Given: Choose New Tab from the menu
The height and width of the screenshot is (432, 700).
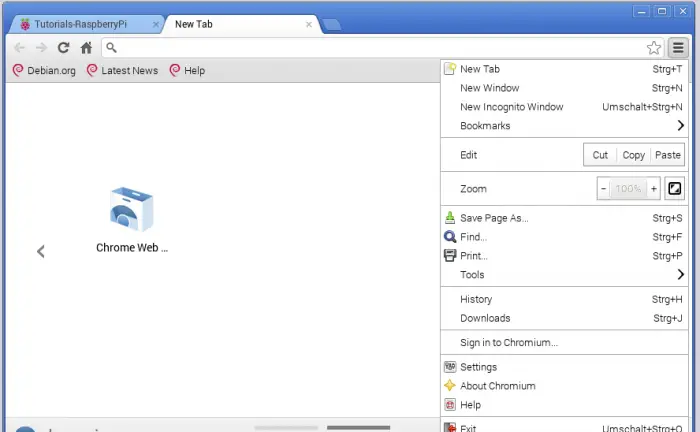Looking at the screenshot, I should click(564, 69).
